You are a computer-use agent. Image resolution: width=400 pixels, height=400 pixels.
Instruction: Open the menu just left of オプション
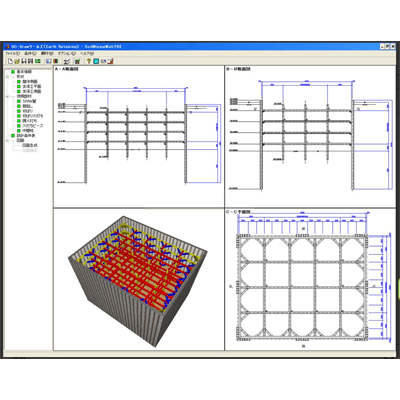(x=47, y=53)
